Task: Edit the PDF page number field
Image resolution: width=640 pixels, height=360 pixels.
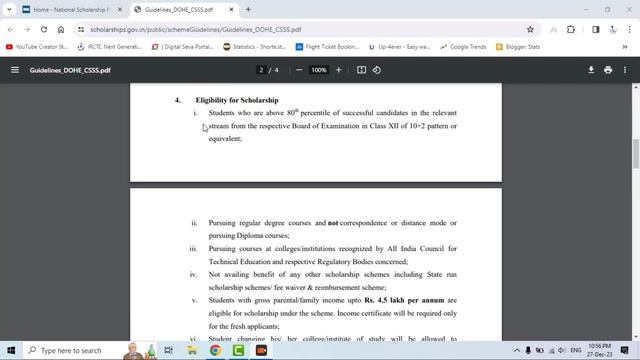Action: click(x=261, y=70)
